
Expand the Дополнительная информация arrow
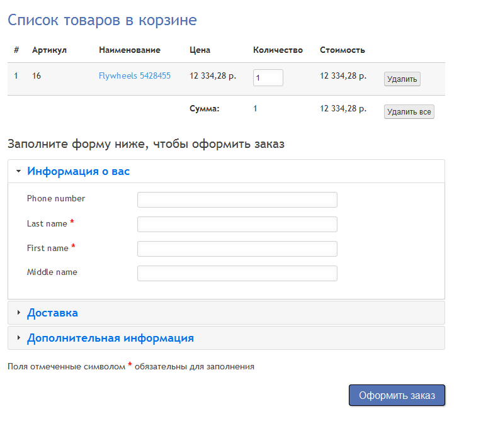(x=19, y=338)
